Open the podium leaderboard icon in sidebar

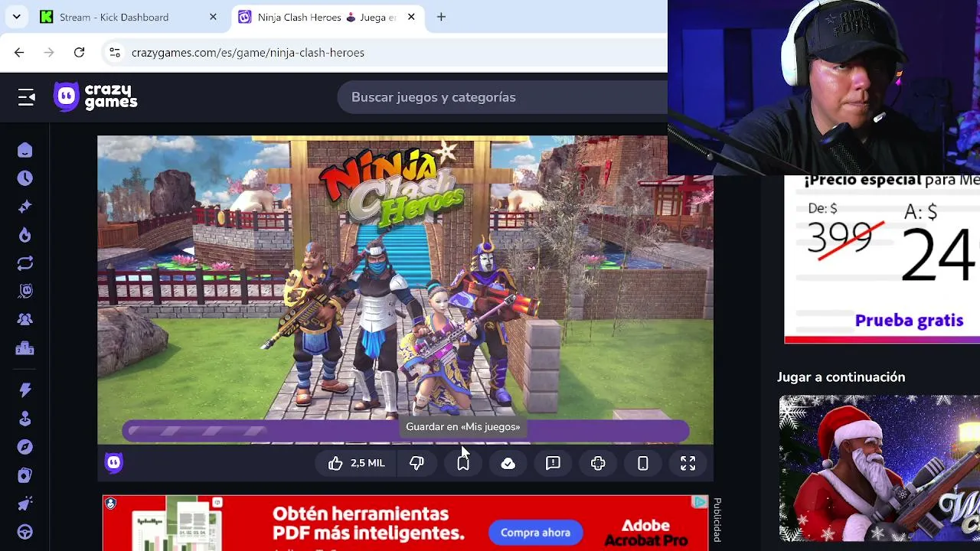[24, 348]
